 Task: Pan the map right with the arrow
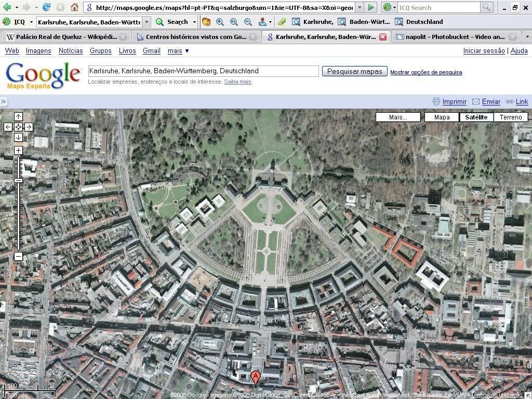pos(29,127)
